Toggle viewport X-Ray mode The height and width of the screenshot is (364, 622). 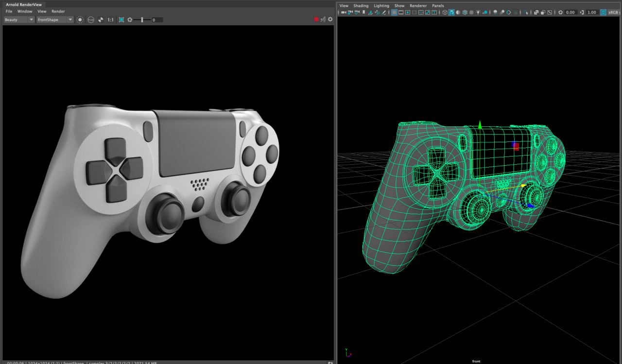(x=536, y=12)
